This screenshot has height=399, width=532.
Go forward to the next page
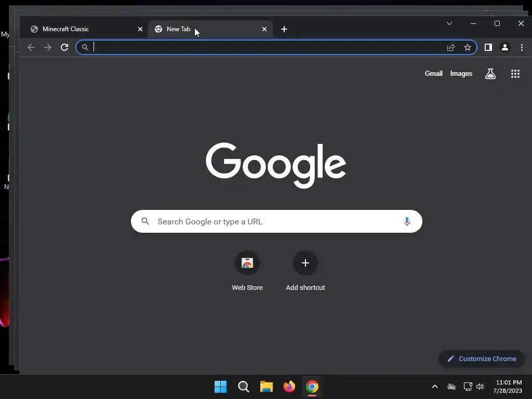[48, 47]
